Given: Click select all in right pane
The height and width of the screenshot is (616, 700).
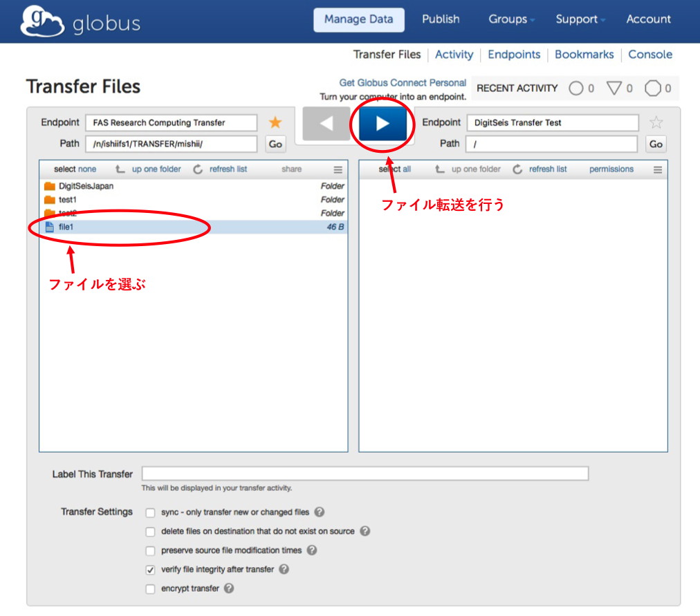Looking at the screenshot, I should pos(395,169).
